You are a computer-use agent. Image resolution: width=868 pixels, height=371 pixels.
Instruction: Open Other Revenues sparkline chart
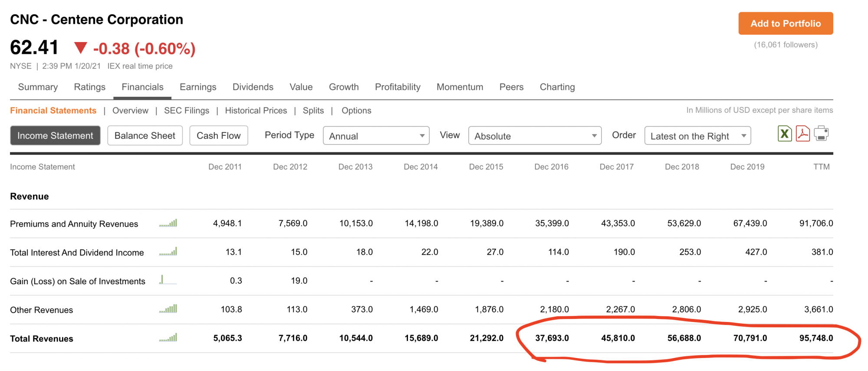(x=168, y=309)
